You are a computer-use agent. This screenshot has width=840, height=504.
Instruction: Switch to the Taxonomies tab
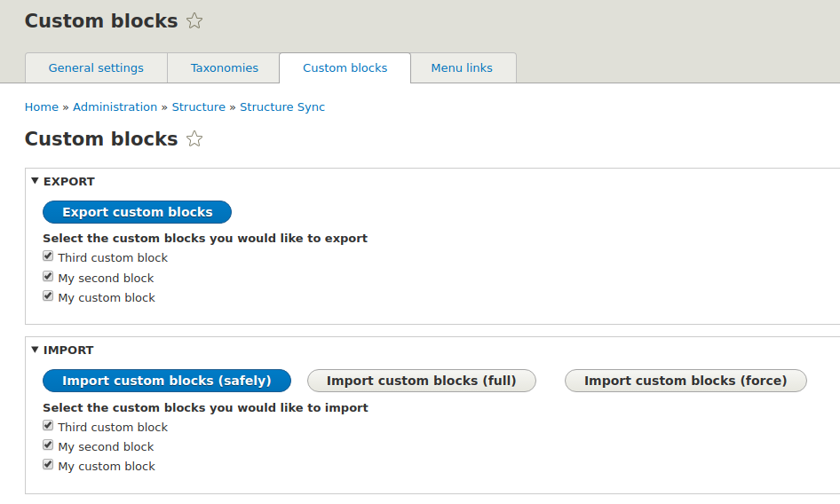225,68
